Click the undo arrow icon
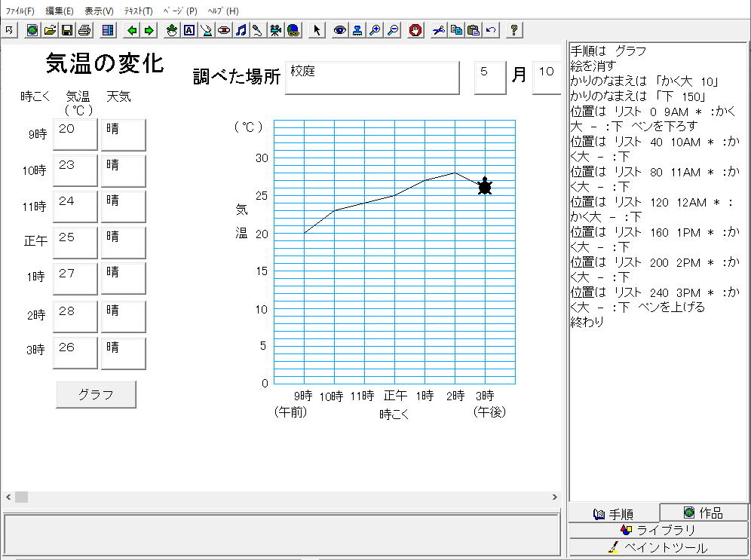 pyautogui.click(x=491, y=30)
